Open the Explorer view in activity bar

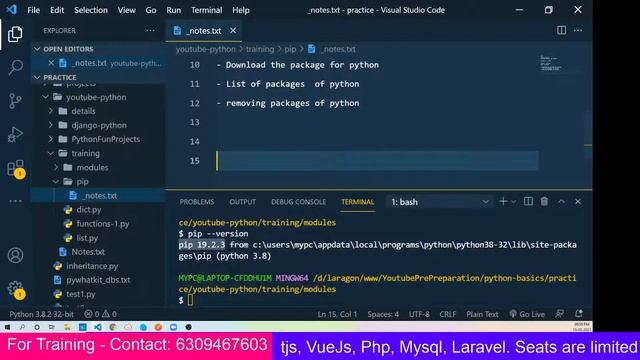click(x=15, y=34)
